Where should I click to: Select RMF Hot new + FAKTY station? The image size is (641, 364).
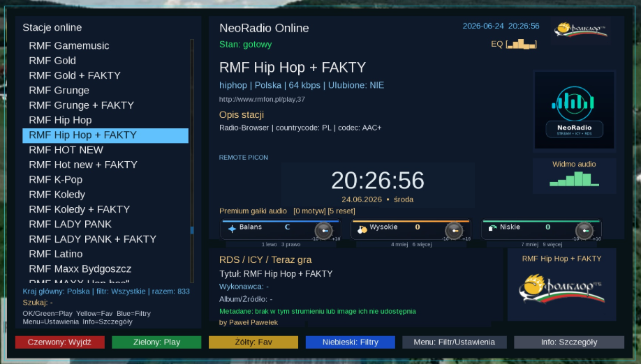(x=105, y=165)
